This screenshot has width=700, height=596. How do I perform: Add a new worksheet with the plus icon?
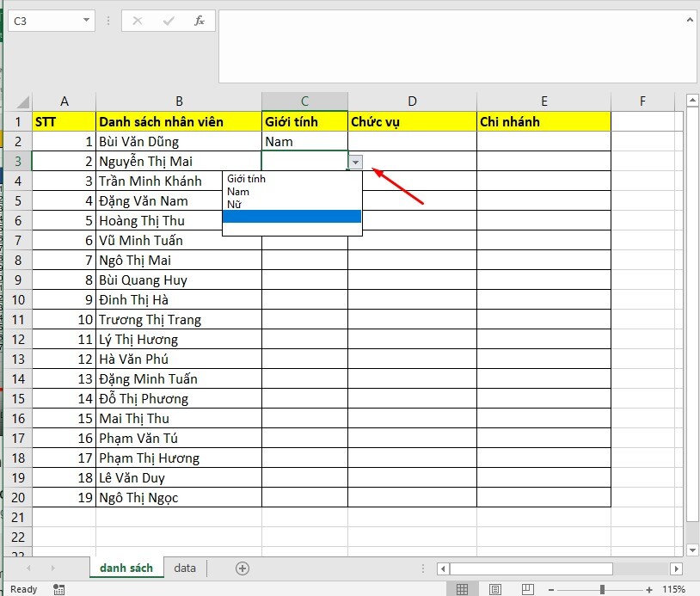click(x=242, y=568)
